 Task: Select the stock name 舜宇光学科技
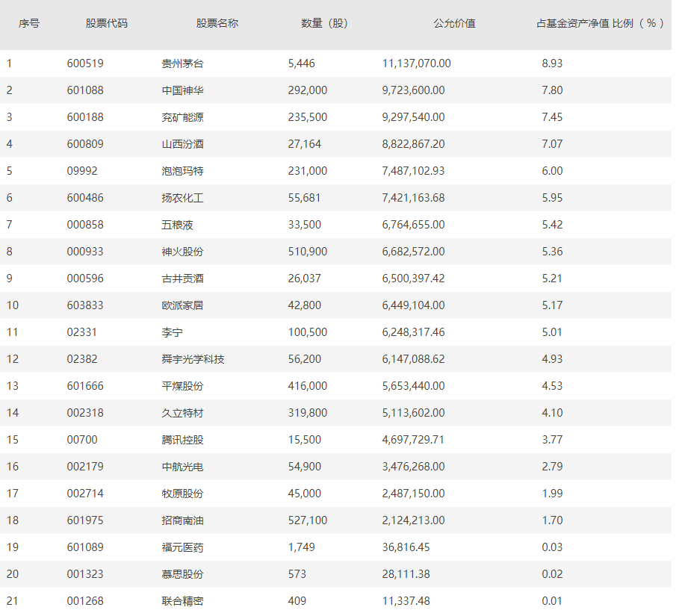(x=193, y=359)
